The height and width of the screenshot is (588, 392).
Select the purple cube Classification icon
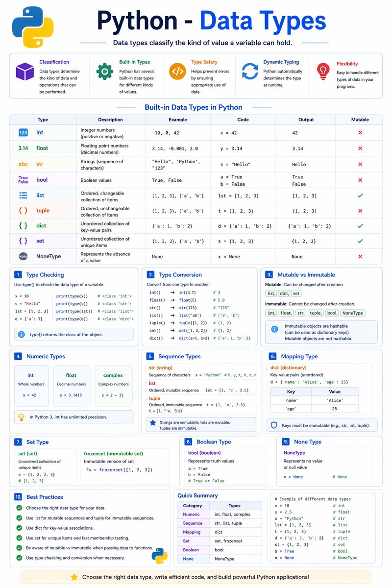24,72
